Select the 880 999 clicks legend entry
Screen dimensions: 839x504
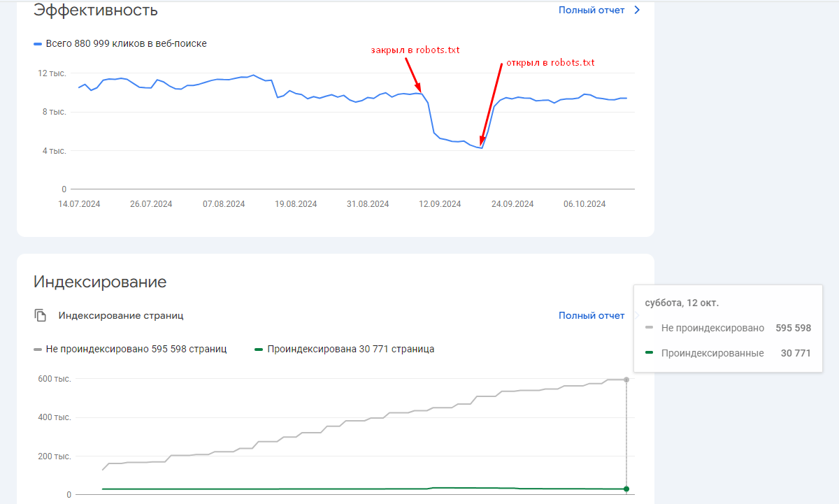coord(120,44)
